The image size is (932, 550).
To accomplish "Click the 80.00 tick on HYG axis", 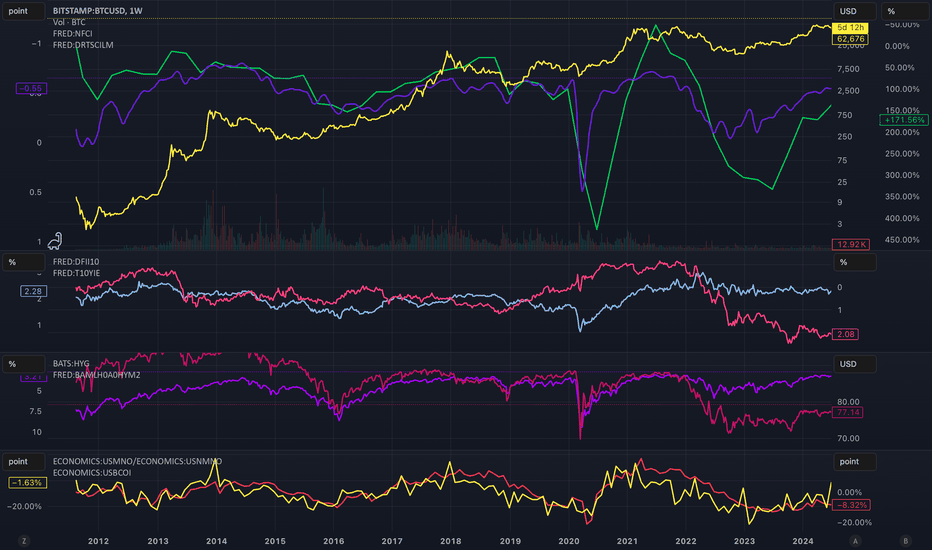I will pos(848,402).
